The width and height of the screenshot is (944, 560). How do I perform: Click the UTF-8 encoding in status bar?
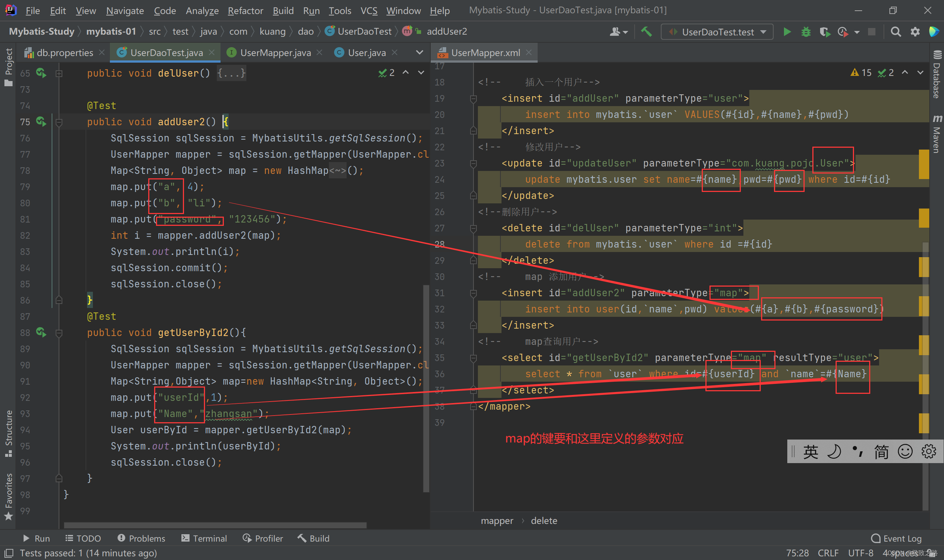coord(861,553)
